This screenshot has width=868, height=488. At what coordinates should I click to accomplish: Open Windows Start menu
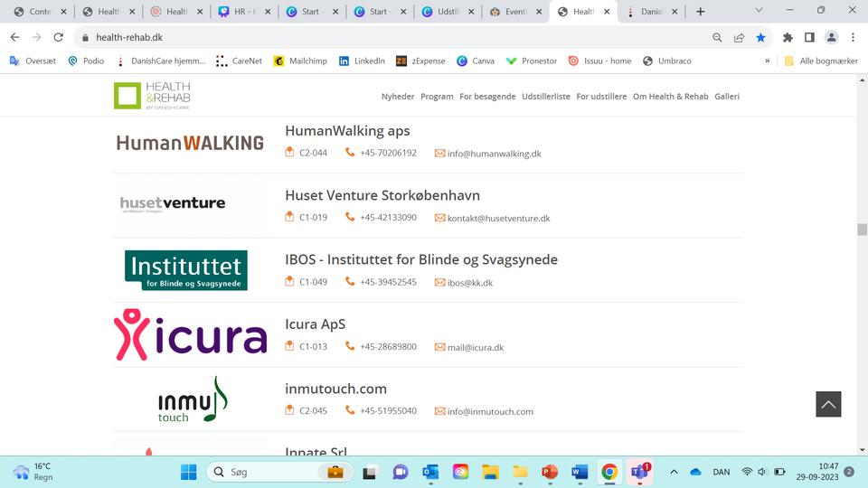[x=188, y=472]
